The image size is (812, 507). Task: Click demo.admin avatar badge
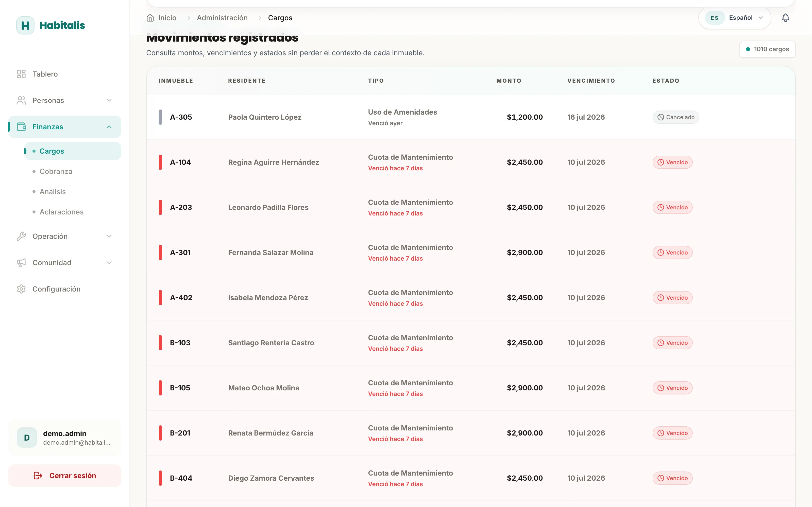click(x=27, y=438)
